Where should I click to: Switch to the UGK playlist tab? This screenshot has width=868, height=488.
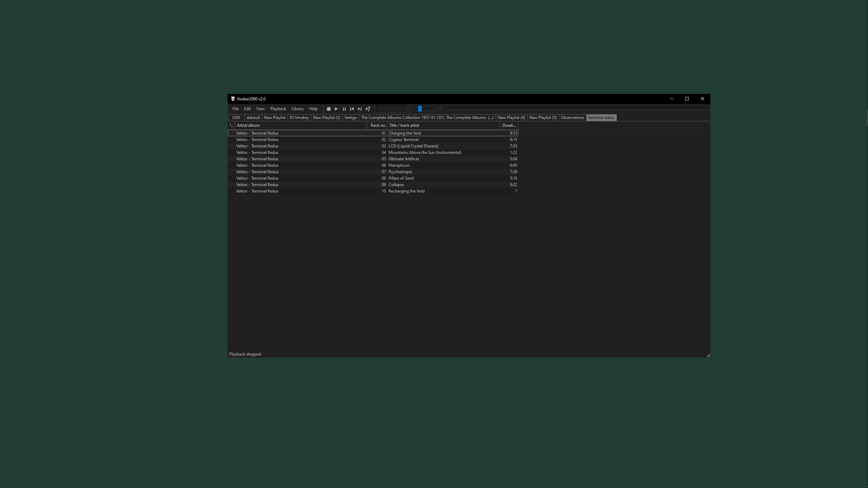(x=236, y=118)
